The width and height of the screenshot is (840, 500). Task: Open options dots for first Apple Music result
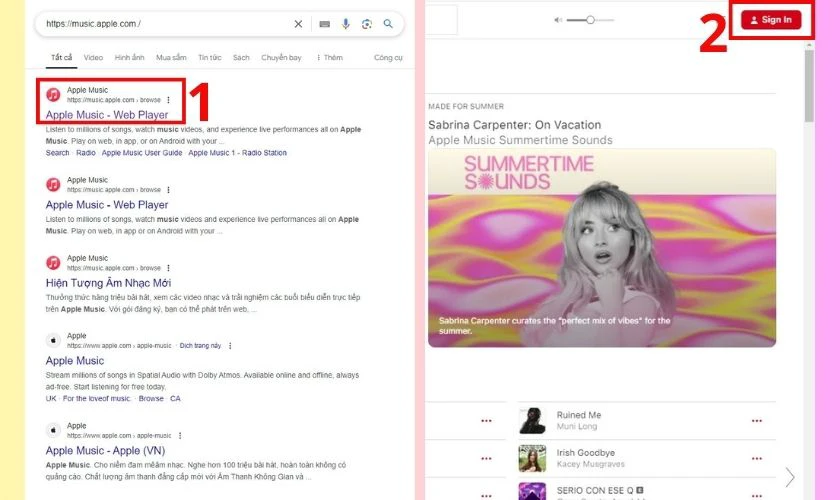click(x=168, y=100)
